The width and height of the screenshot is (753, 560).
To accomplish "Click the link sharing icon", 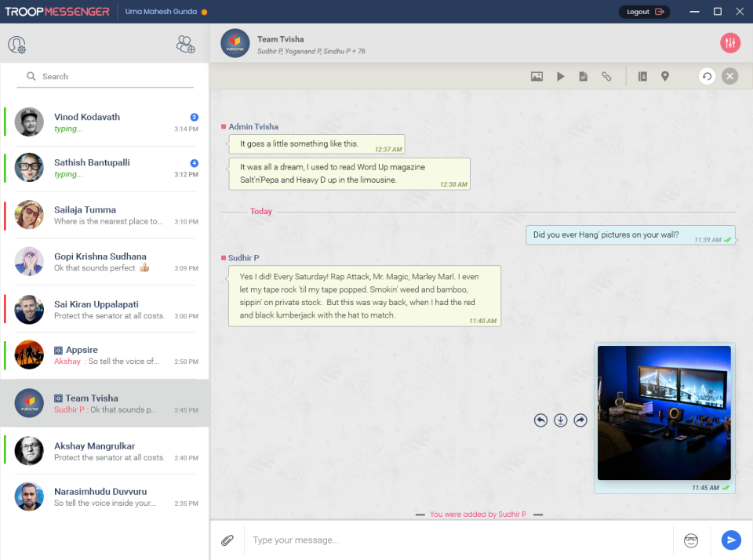I will (606, 76).
